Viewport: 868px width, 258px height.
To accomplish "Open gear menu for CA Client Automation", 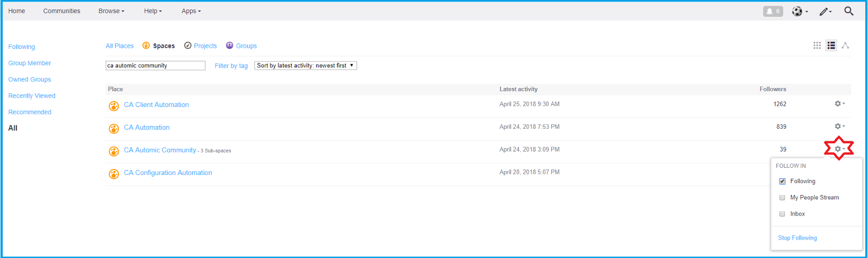I will click(840, 104).
